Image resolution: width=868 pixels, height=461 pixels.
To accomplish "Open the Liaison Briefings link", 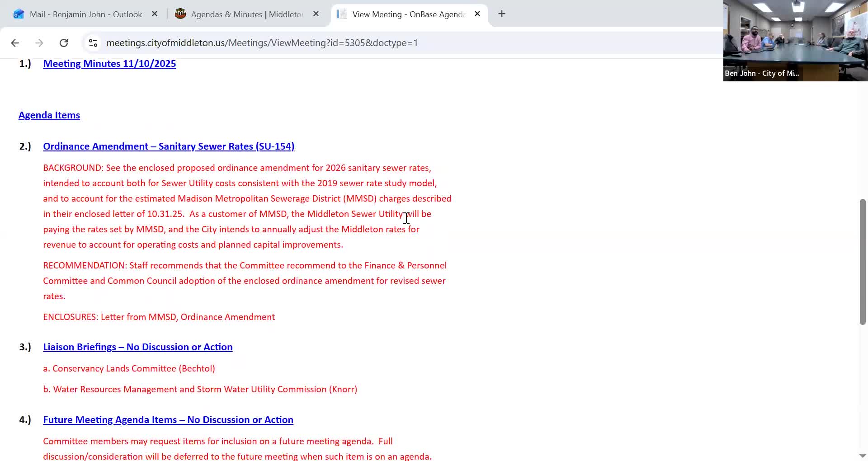I will pos(138,347).
